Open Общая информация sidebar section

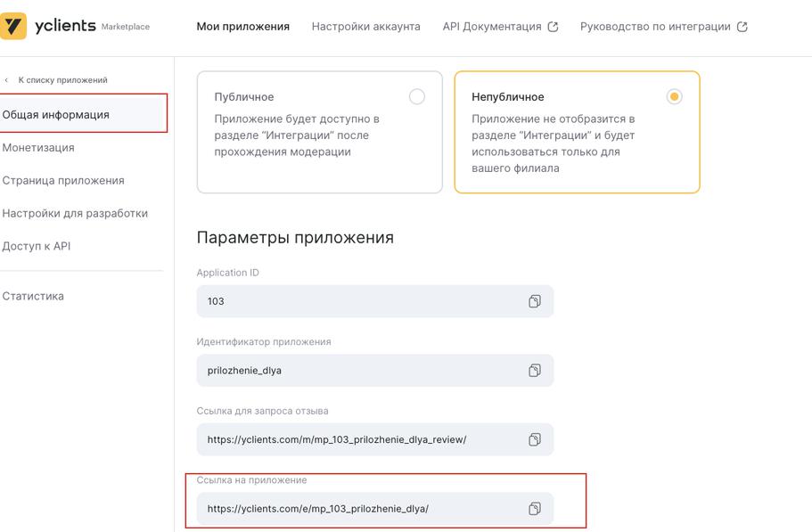point(56,115)
